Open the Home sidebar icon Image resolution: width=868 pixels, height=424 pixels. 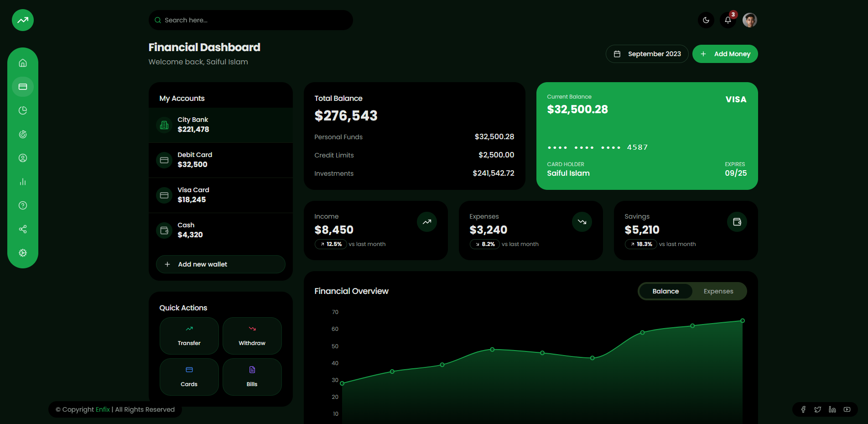click(x=23, y=63)
